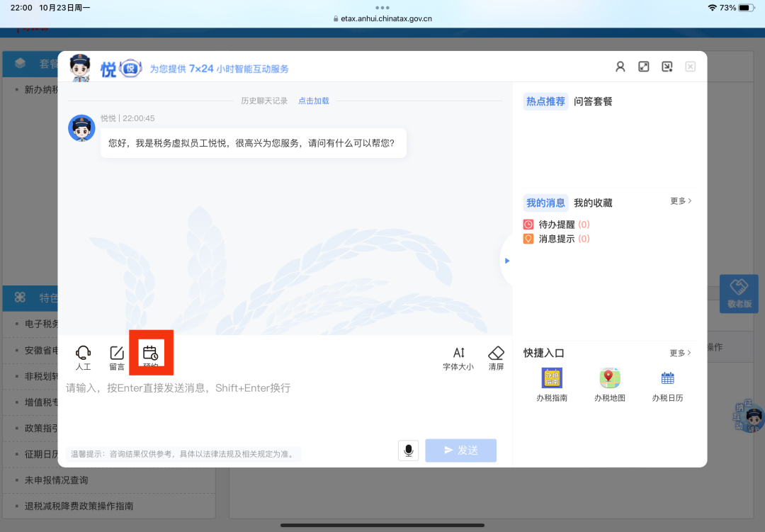
Task: Click the 预约 appointment calendar icon
Action: click(150, 353)
